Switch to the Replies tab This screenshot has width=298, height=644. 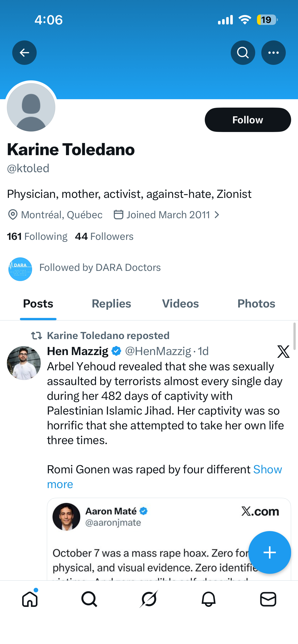pyautogui.click(x=111, y=304)
